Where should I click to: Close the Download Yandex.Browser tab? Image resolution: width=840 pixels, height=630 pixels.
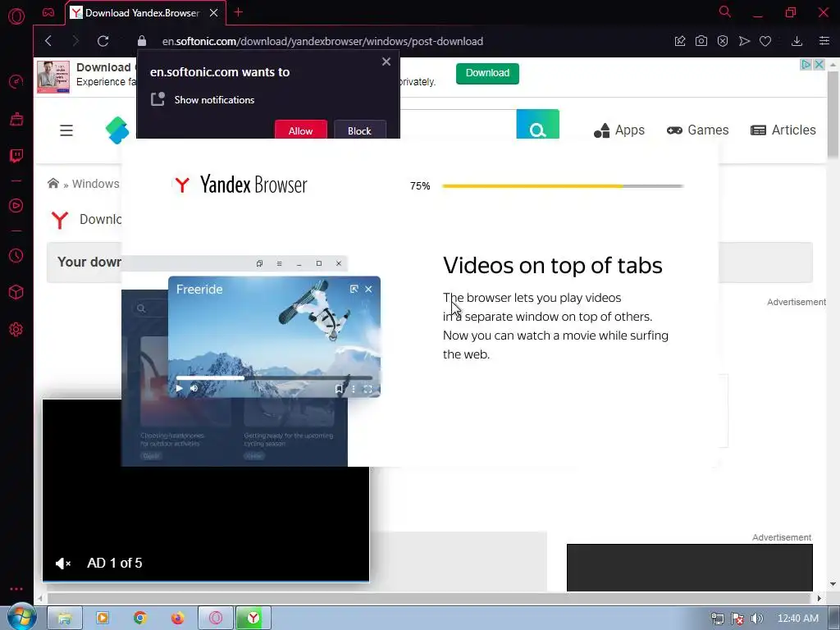[214, 13]
